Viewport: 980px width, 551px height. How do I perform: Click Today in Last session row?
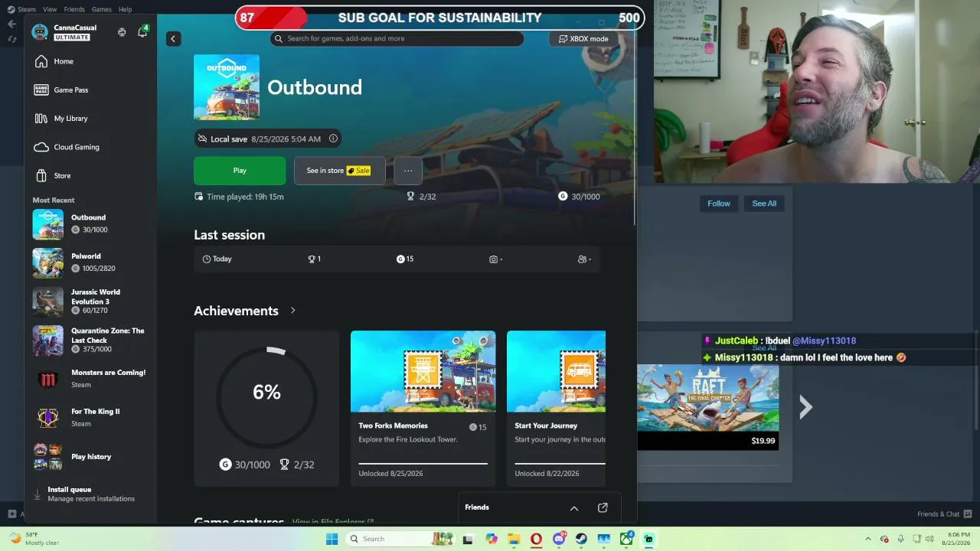click(x=217, y=259)
